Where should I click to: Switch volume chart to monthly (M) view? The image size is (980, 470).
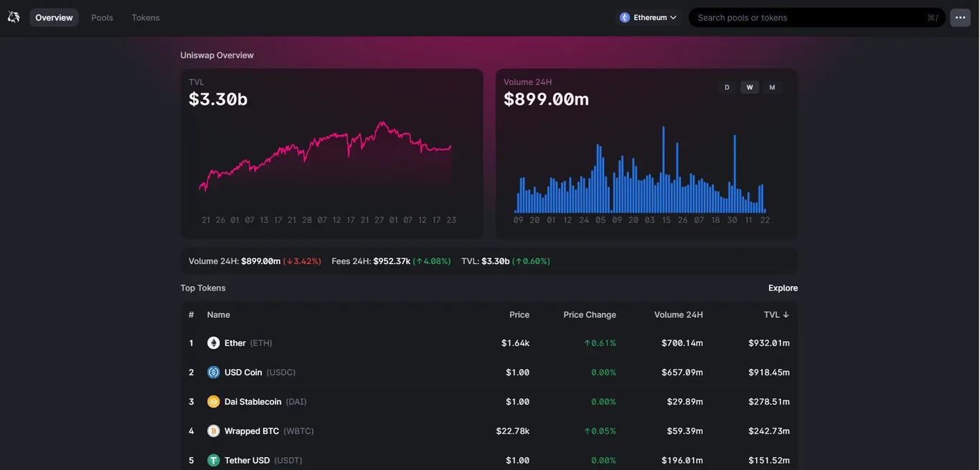coord(772,88)
